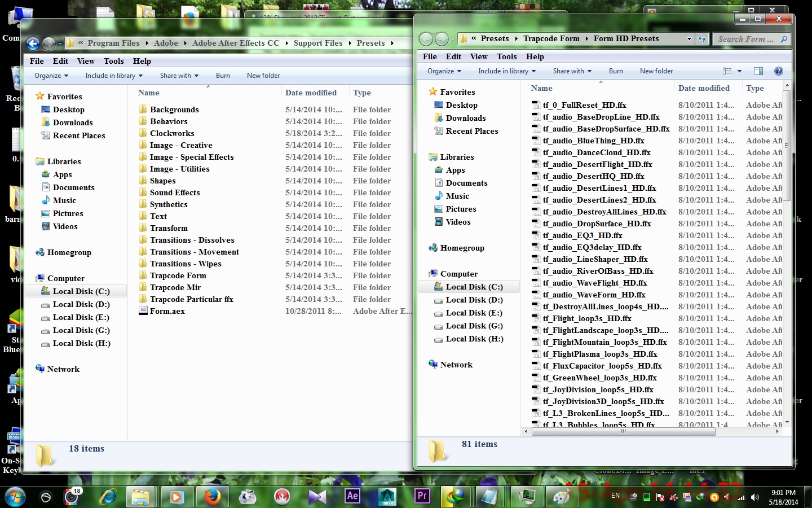Select the Trapcode Mir folder
812x508 pixels.
pos(175,287)
